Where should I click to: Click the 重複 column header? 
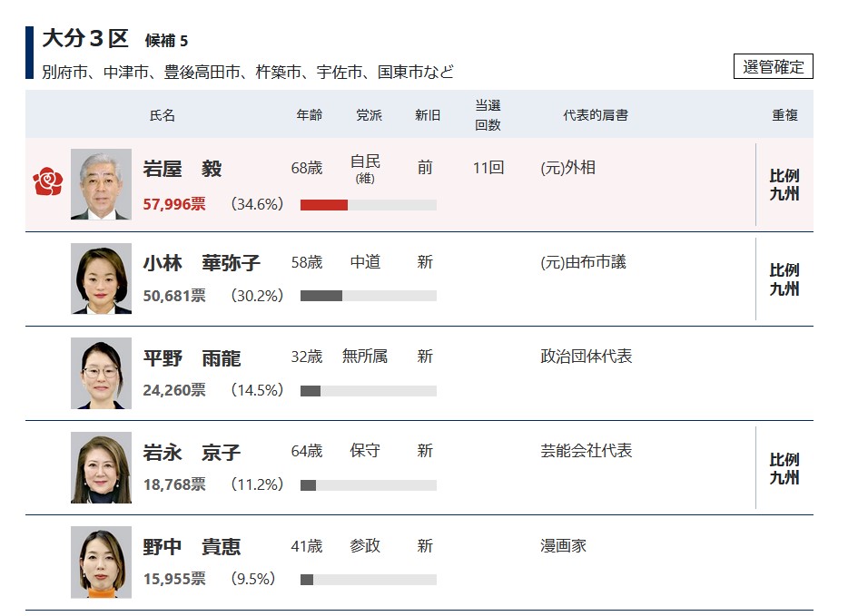(x=784, y=115)
